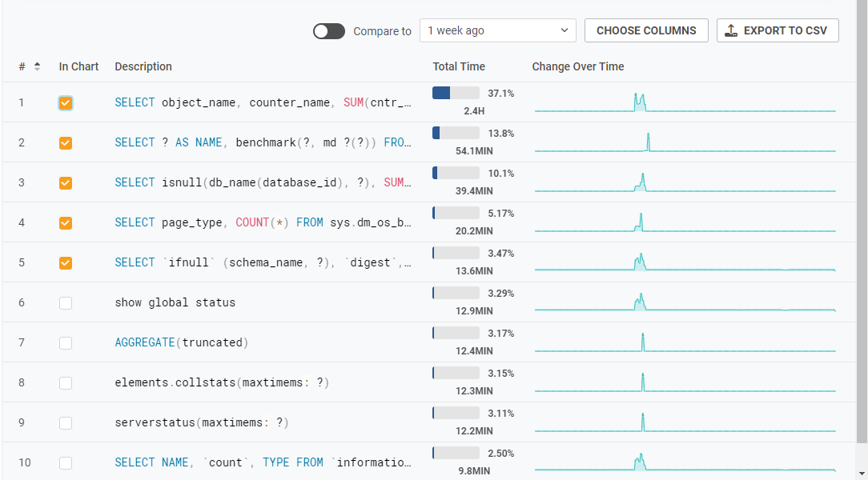Open SELECT page_type COUNT query
Screen dimensions: 868x480
[263, 222]
